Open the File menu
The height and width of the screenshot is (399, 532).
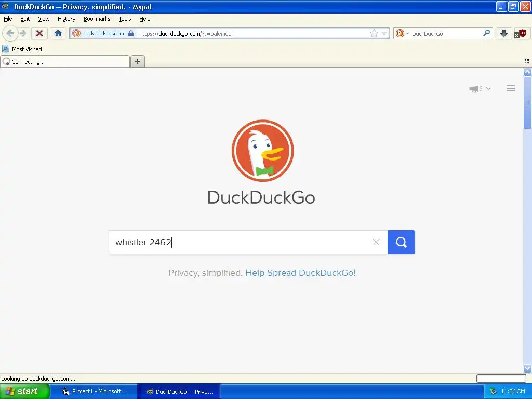pyautogui.click(x=8, y=19)
